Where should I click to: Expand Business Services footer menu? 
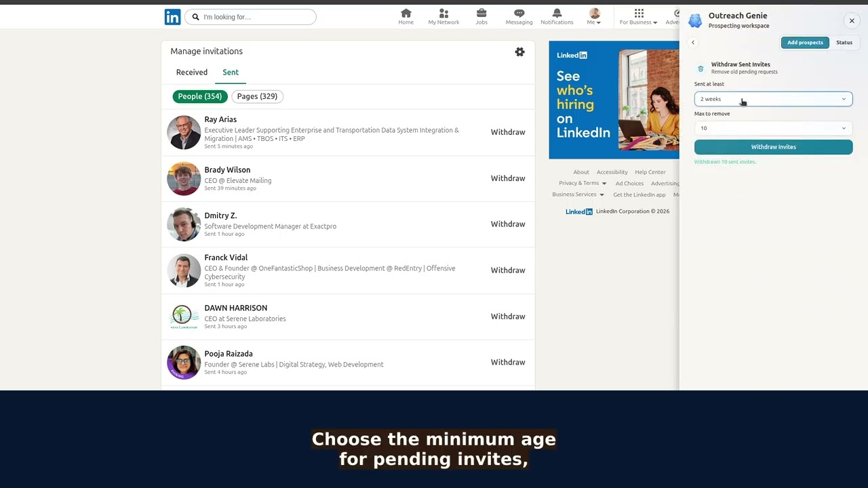(578, 195)
